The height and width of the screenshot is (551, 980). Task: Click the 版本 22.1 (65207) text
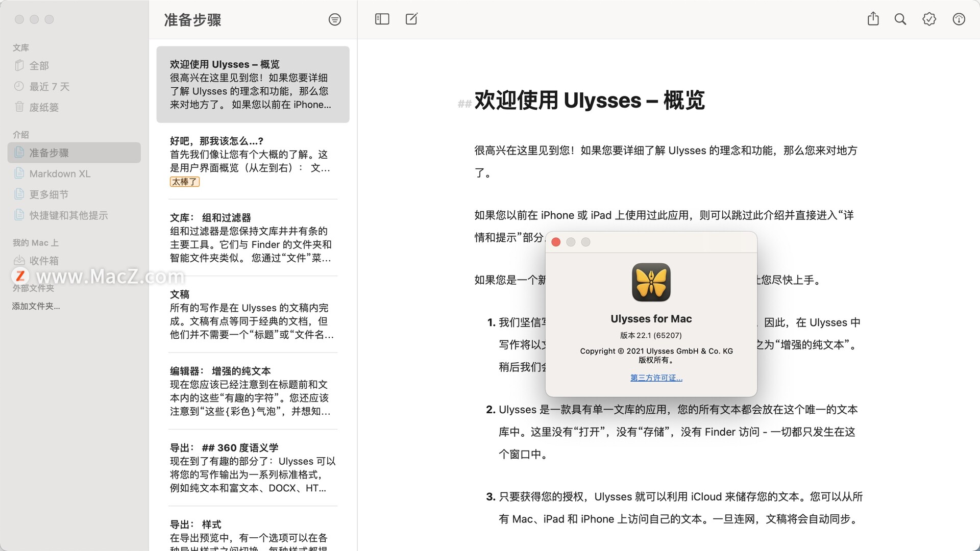651,335
